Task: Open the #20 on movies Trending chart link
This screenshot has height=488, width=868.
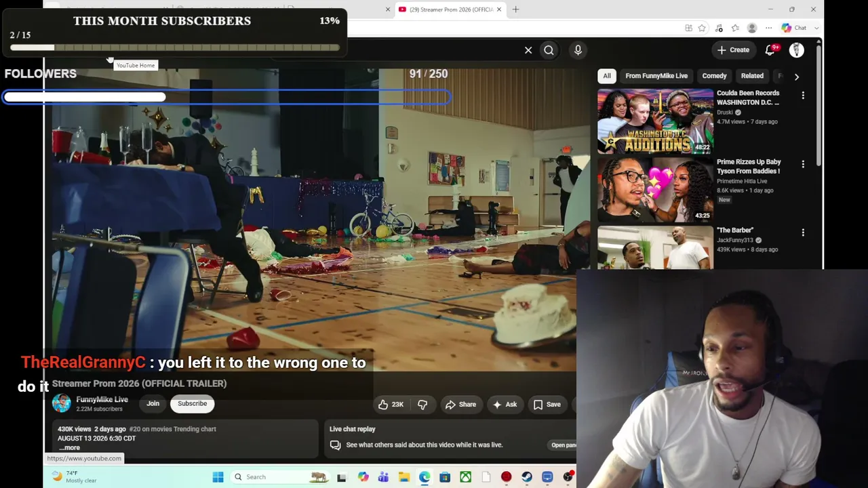Action: click(172, 429)
